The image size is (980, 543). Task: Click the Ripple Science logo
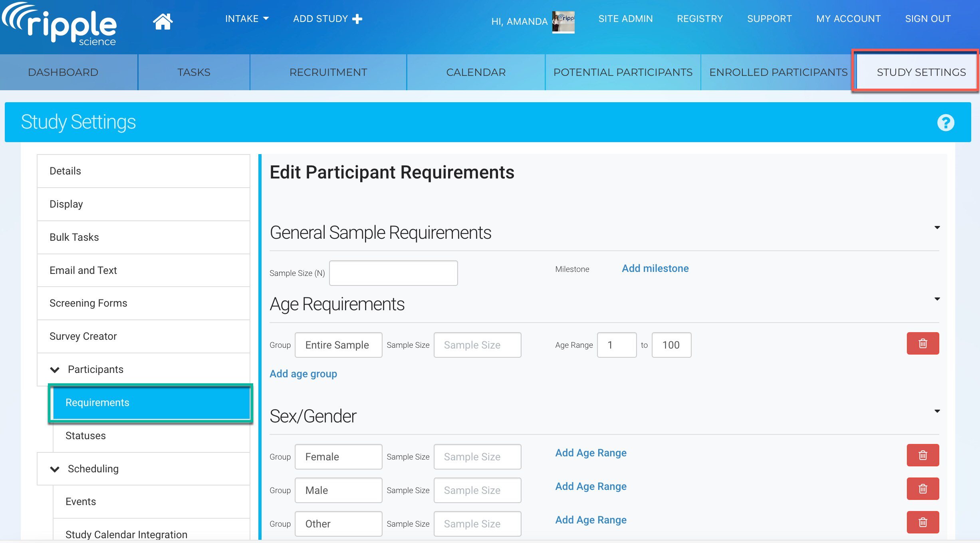(x=60, y=25)
